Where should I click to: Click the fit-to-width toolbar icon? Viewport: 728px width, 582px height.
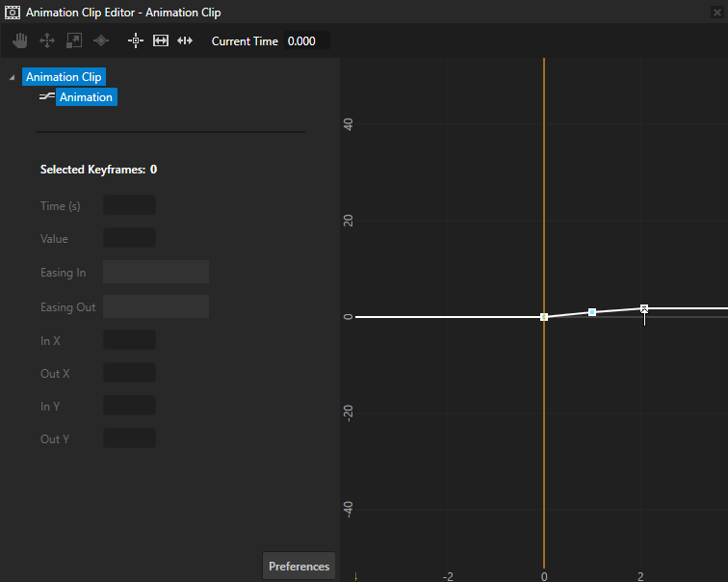coord(161,40)
